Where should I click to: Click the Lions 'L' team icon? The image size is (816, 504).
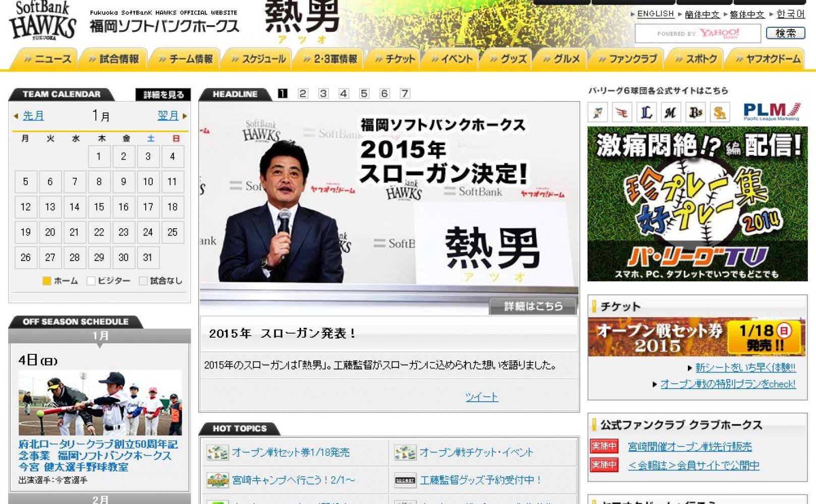pyautogui.click(x=647, y=112)
